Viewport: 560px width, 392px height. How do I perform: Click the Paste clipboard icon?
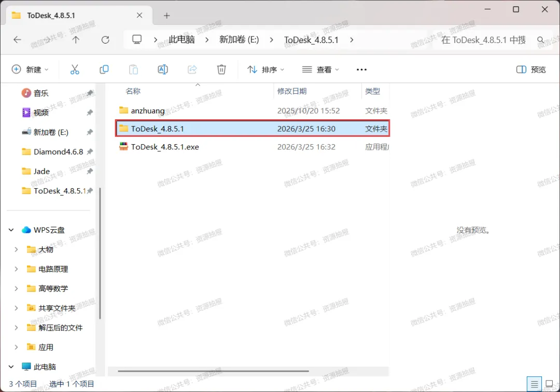pos(134,69)
